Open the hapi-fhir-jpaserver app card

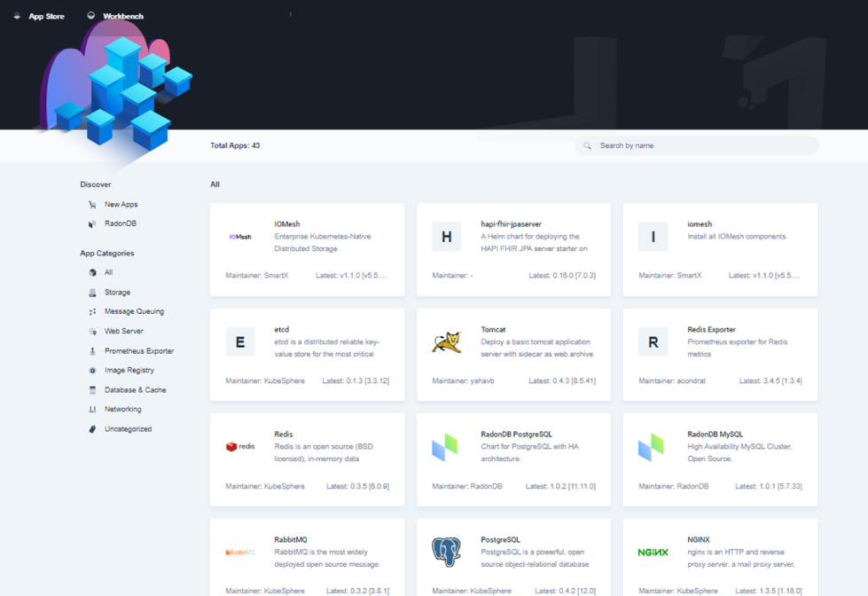point(513,249)
